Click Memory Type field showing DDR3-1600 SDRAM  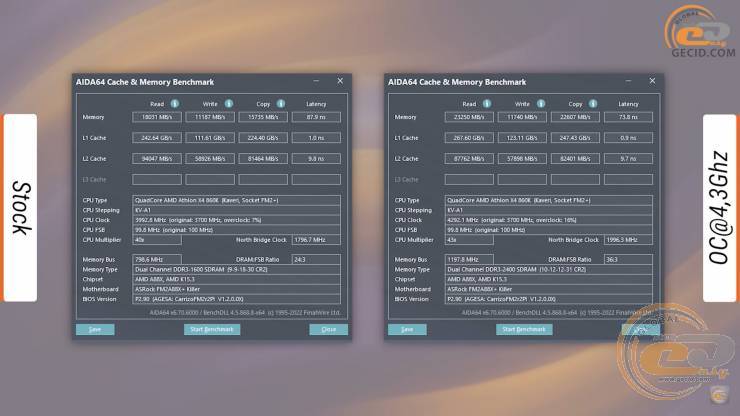point(236,270)
